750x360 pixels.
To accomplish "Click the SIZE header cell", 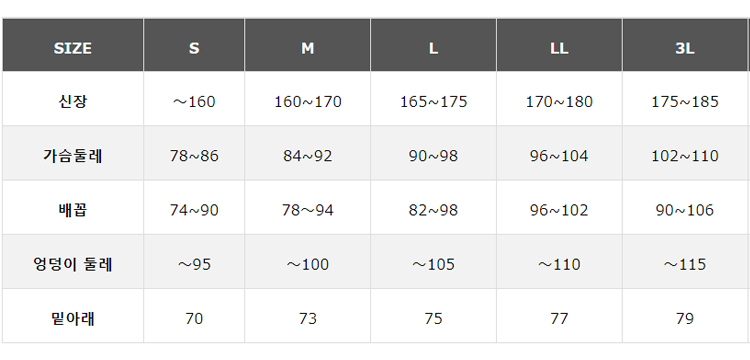I will (73, 45).
